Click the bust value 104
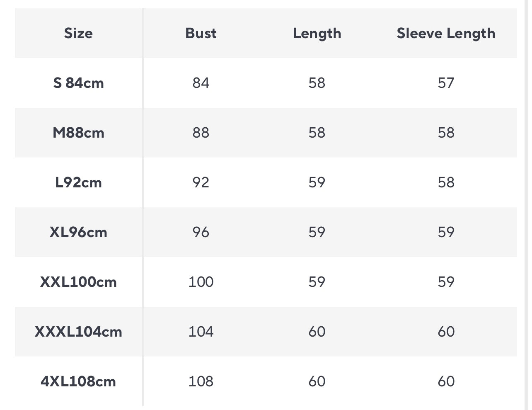 (x=201, y=332)
